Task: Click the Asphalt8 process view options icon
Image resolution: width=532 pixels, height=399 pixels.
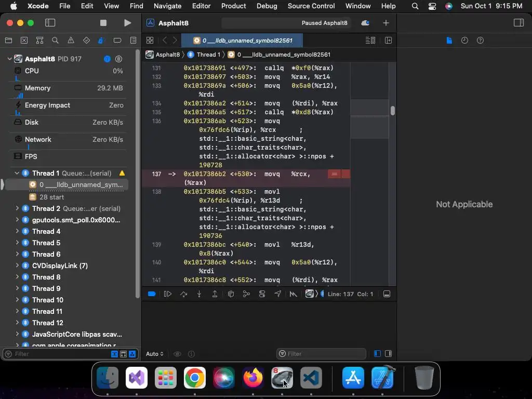Action: pos(118,59)
